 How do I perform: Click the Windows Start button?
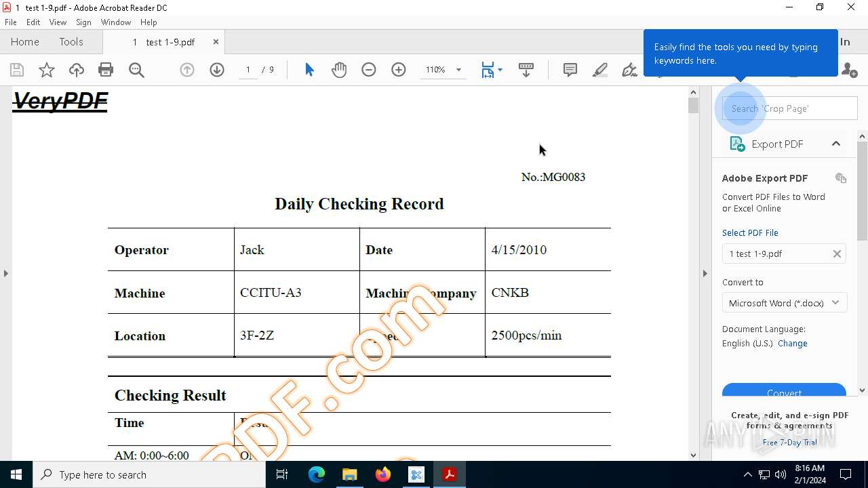pos(16,474)
